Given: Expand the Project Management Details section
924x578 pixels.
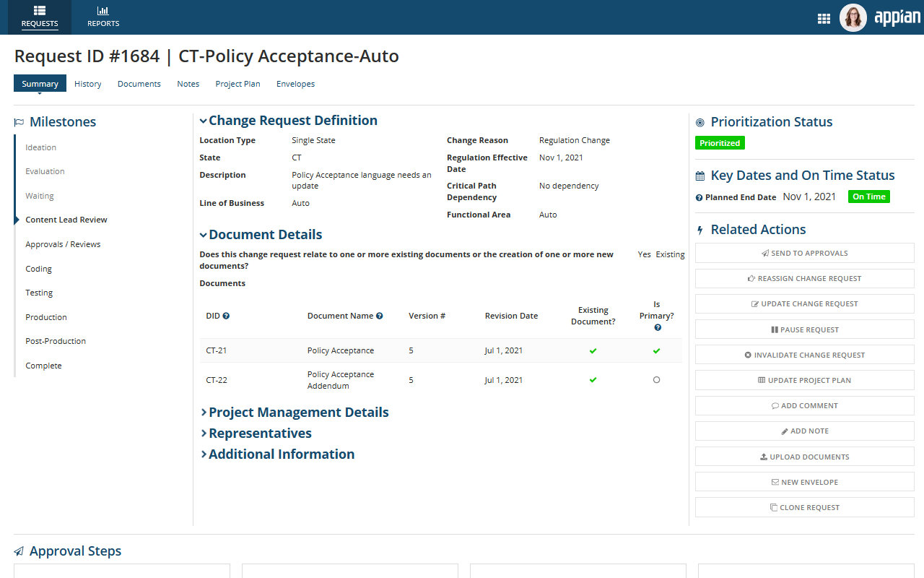Looking at the screenshot, I should pos(204,413).
